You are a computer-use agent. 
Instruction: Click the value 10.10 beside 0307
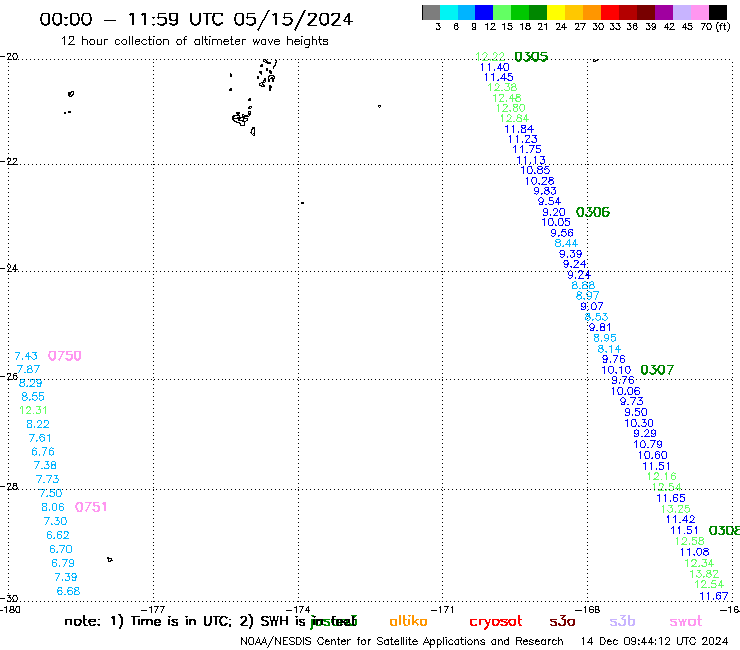point(616,370)
